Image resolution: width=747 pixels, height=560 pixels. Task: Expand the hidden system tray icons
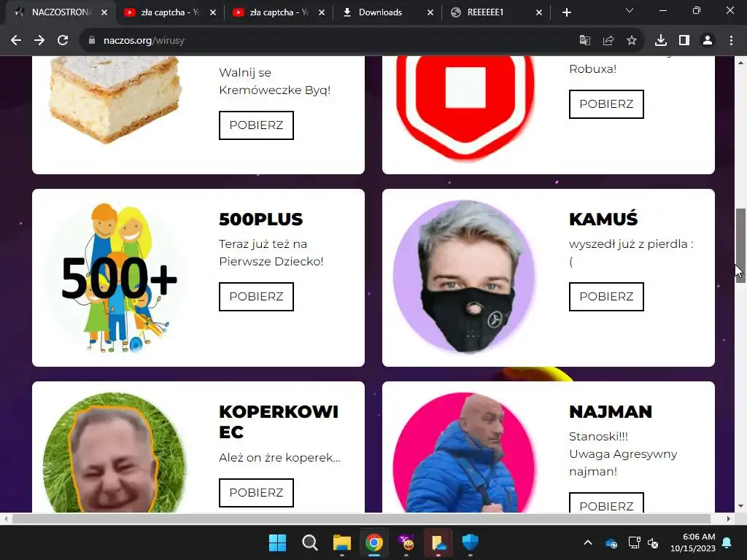(588, 542)
